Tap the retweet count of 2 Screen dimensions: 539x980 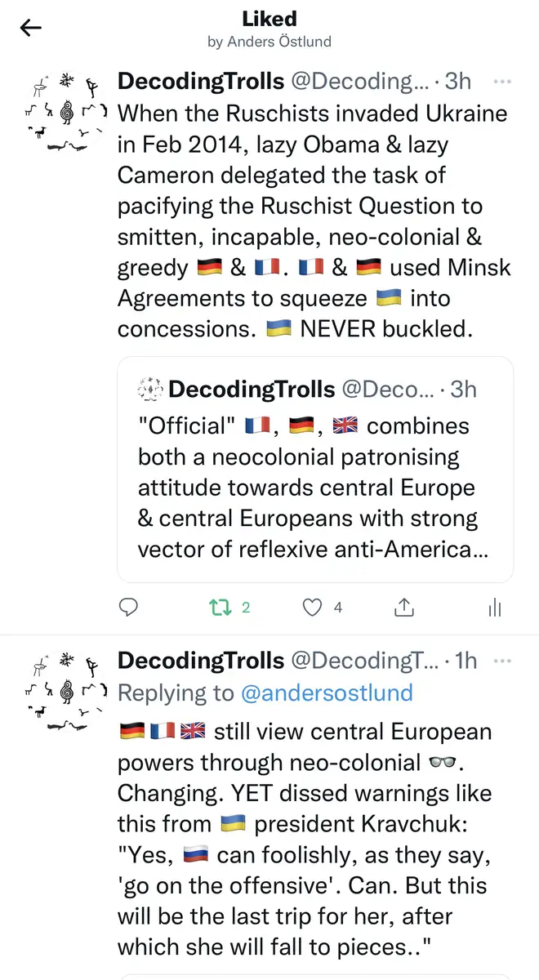tap(246, 608)
